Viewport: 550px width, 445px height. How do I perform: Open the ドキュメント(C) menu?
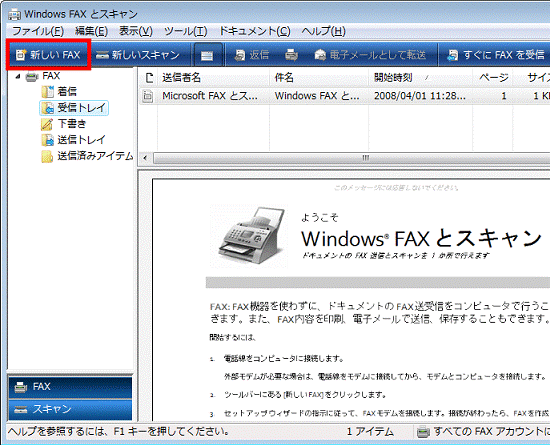(255, 31)
